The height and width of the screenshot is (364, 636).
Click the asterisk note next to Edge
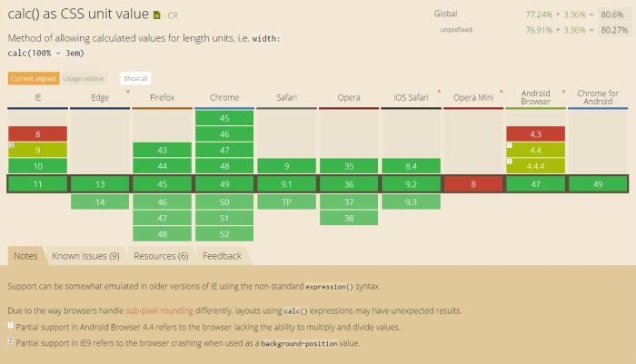pyautogui.click(x=128, y=92)
